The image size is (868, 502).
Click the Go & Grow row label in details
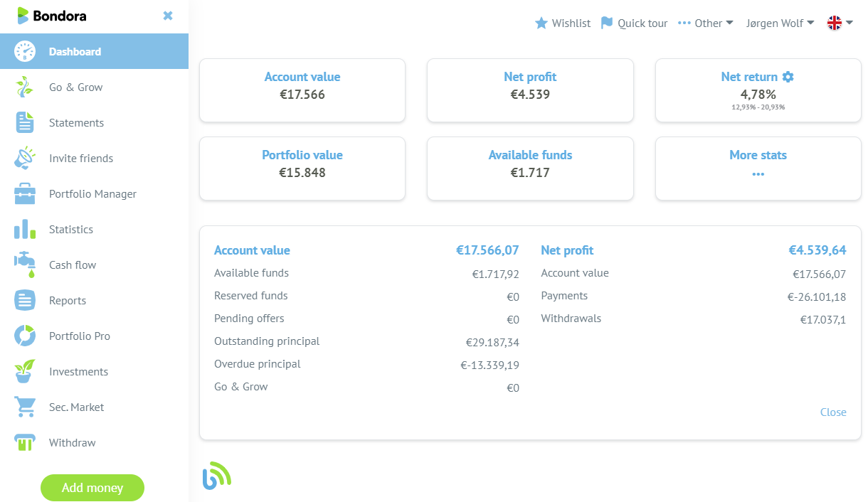tap(241, 387)
